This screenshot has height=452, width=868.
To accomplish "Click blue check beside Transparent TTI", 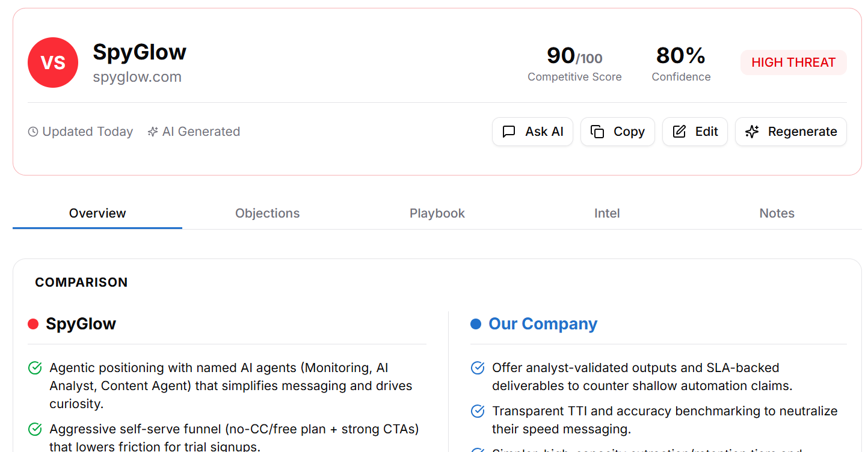I will coord(478,411).
